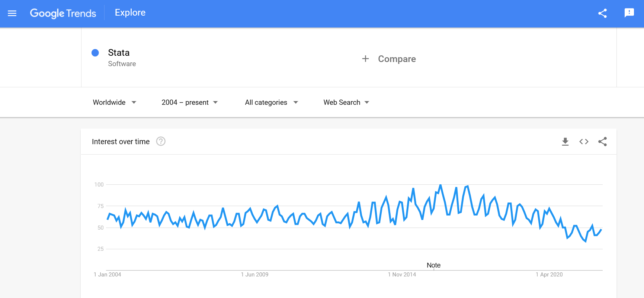Click the share icon in header
This screenshot has height=298, width=644.
602,13
